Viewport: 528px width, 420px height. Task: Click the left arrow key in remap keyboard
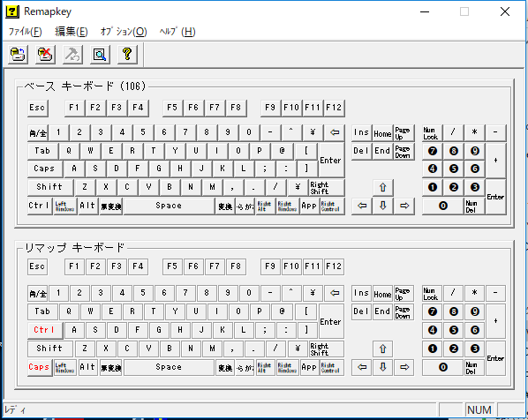pyautogui.click(x=362, y=367)
